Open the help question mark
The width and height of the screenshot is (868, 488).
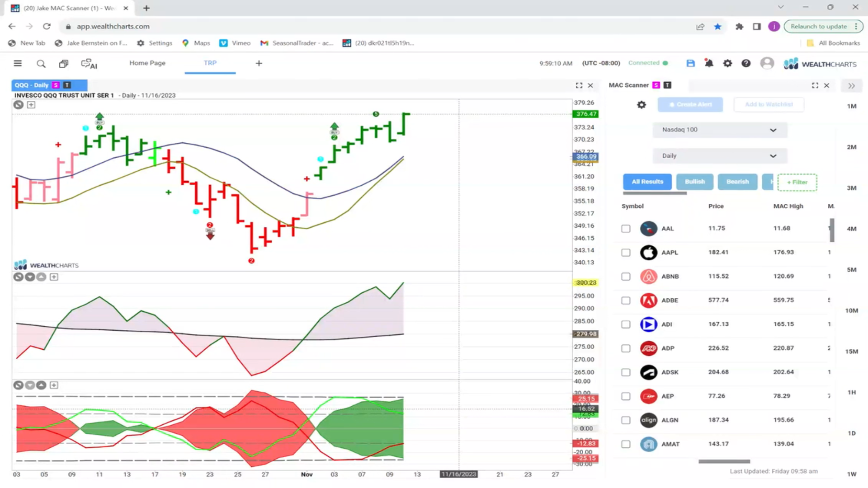pyautogui.click(x=746, y=63)
